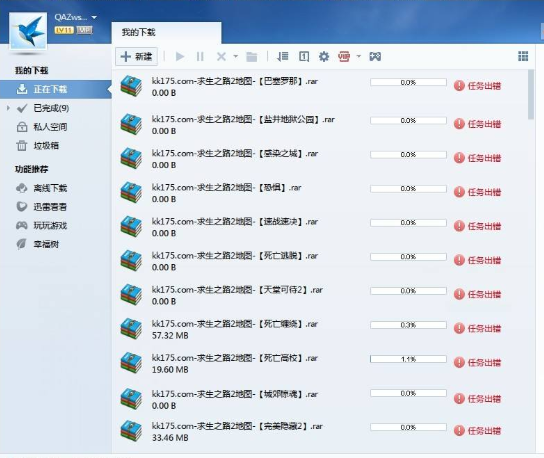The width and height of the screenshot is (544, 458).
Task: Click progress bar of 巴塞罗那 task
Action: (x=408, y=83)
